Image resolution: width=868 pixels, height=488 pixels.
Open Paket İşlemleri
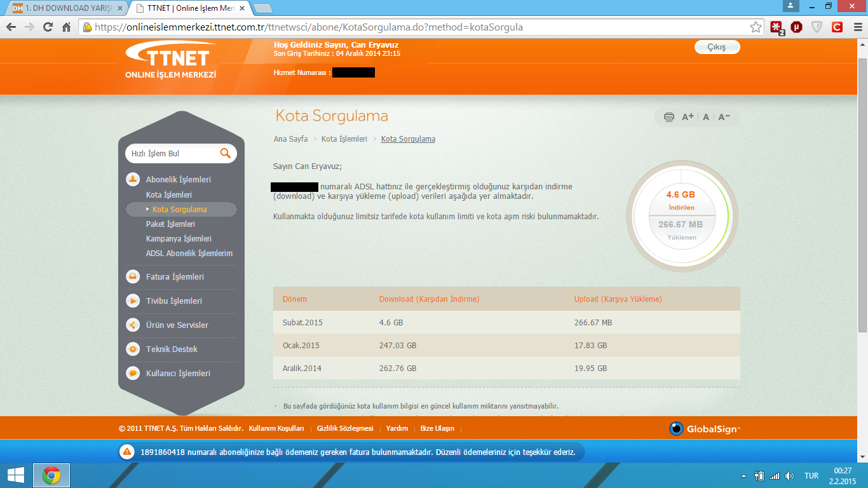[x=170, y=224]
